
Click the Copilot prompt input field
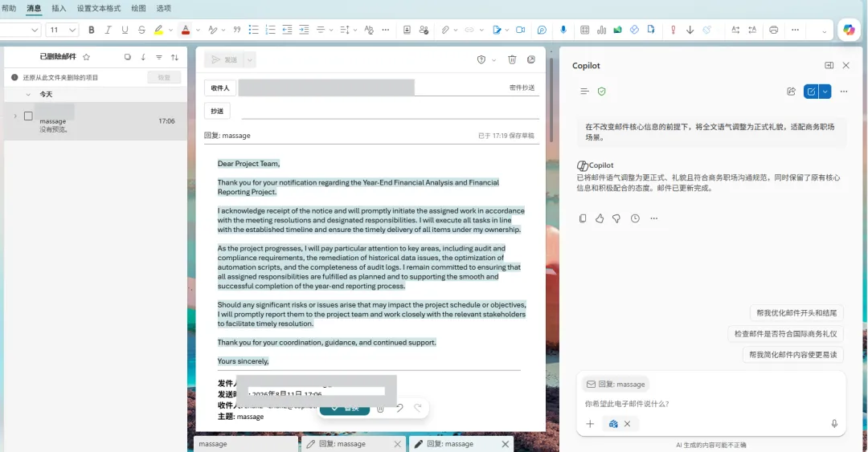(710, 404)
